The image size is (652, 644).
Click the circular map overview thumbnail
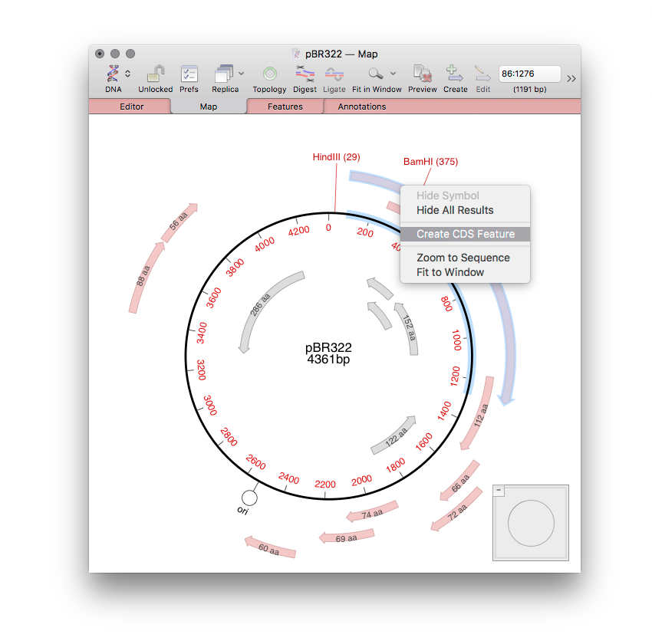tap(530, 522)
